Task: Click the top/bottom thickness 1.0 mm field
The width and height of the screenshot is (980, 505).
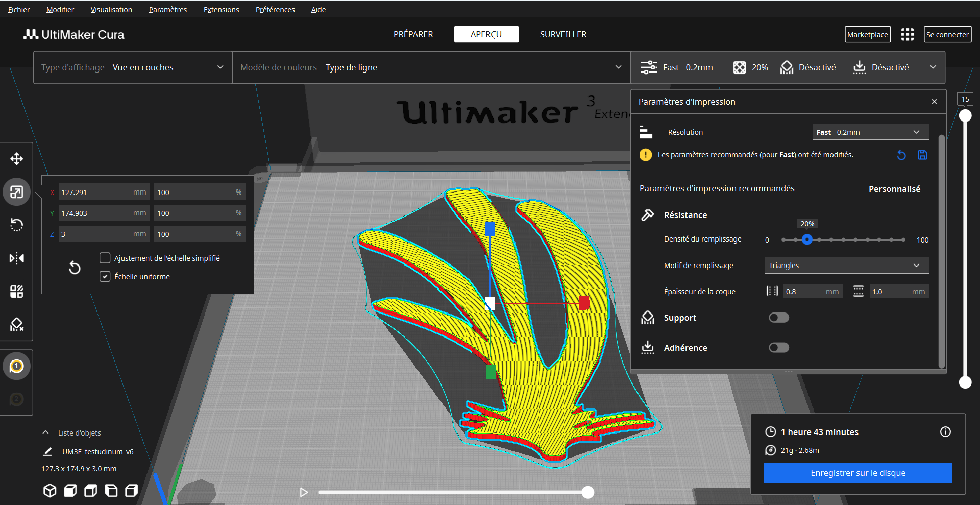Action: click(899, 291)
